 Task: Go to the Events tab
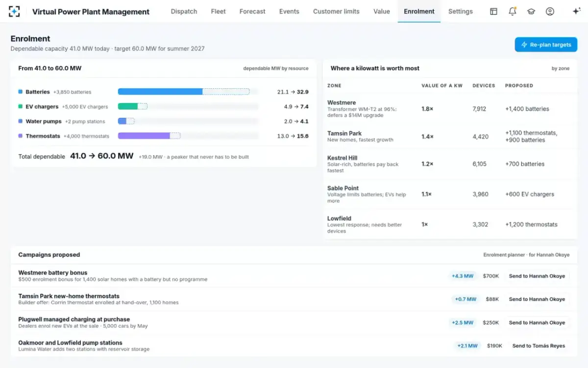click(289, 11)
